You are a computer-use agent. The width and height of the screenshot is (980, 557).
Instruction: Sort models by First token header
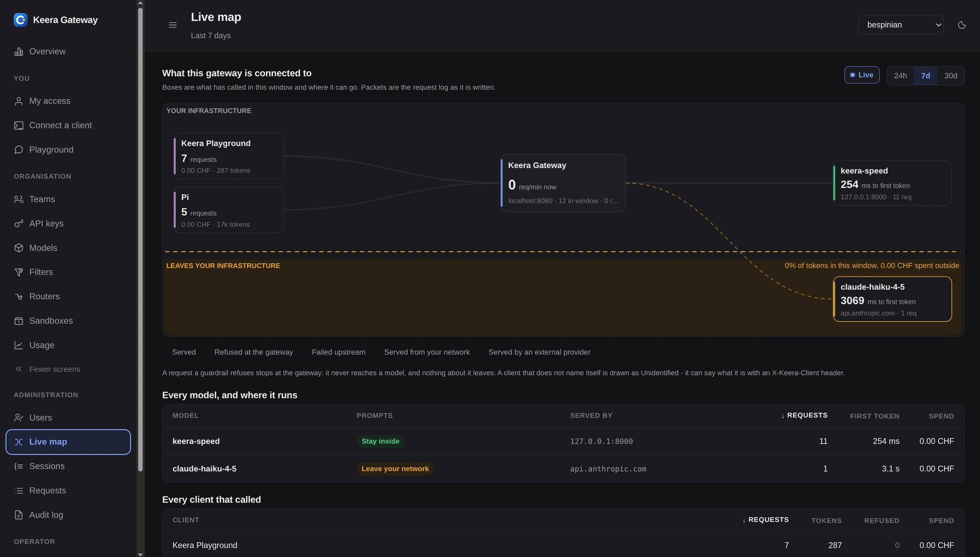coord(874,416)
